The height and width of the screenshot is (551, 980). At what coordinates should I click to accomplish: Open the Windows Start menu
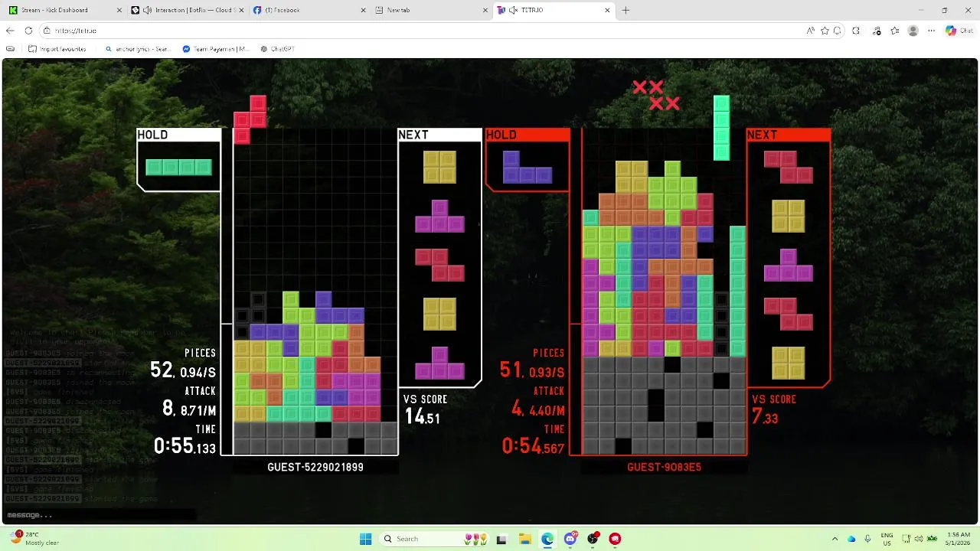365,539
